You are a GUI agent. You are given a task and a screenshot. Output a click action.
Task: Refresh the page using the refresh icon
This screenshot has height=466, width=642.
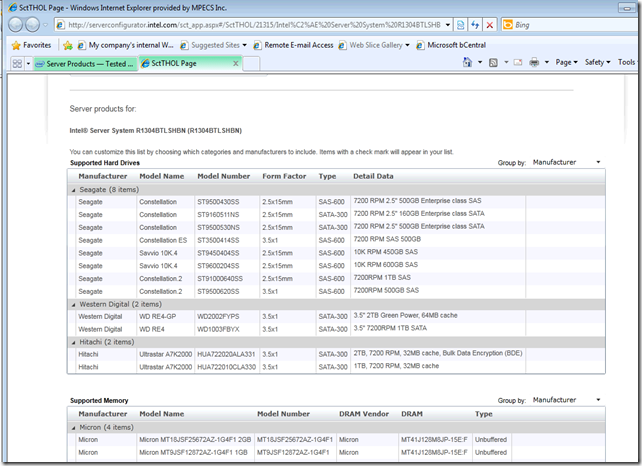(473, 24)
